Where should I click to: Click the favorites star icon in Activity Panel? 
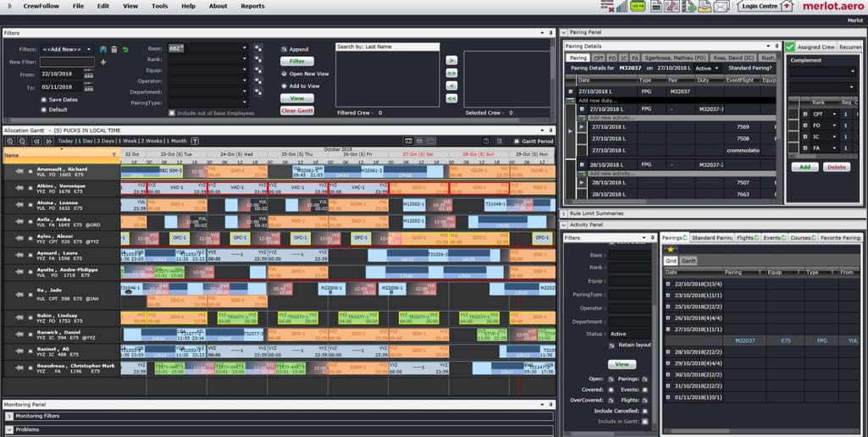tap(670, 250)
